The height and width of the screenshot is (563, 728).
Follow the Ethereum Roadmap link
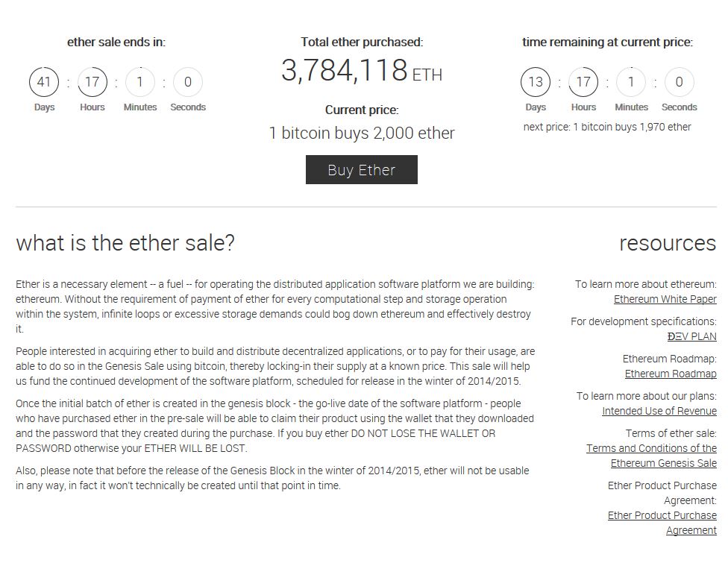tap(670, 374)
